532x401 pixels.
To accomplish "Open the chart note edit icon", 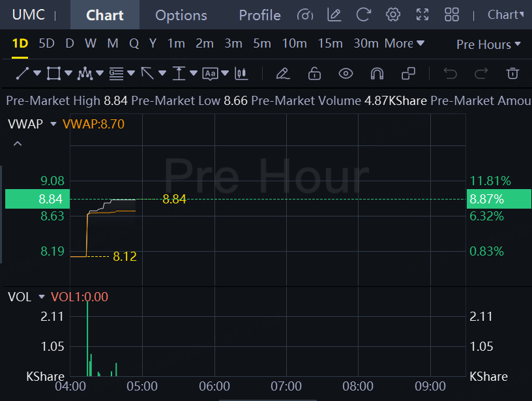I will (334, 15).
